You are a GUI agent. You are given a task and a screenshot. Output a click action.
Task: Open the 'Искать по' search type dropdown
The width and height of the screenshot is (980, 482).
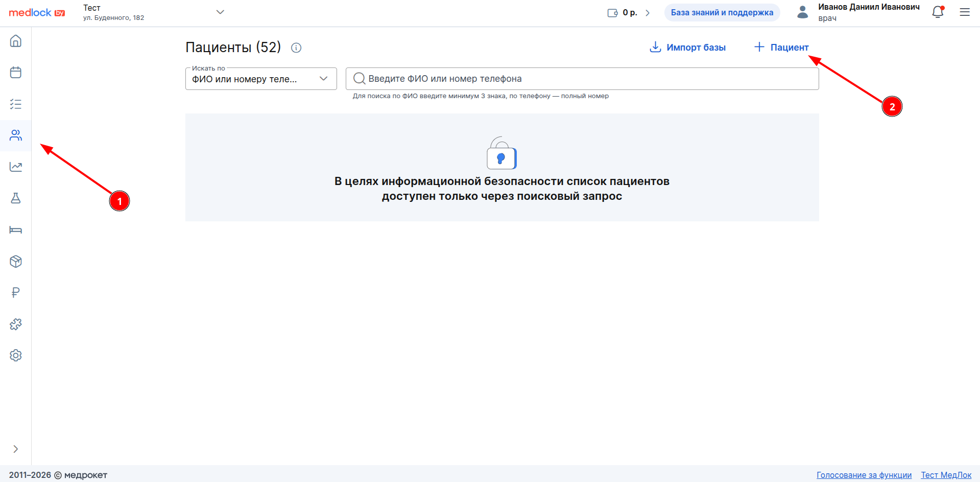tap(260, 79)
